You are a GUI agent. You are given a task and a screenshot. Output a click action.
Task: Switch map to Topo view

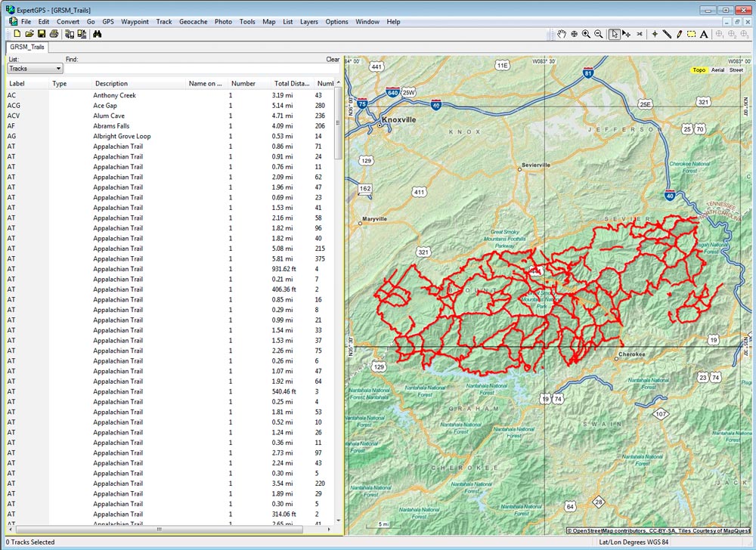click(x=699, y=70)
